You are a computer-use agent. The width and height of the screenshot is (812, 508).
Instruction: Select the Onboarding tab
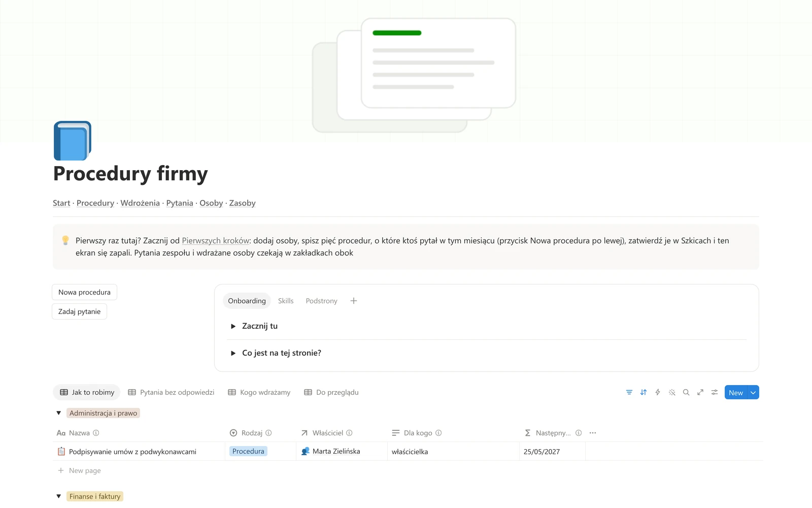pyautogui.click(x=247, y=301)
